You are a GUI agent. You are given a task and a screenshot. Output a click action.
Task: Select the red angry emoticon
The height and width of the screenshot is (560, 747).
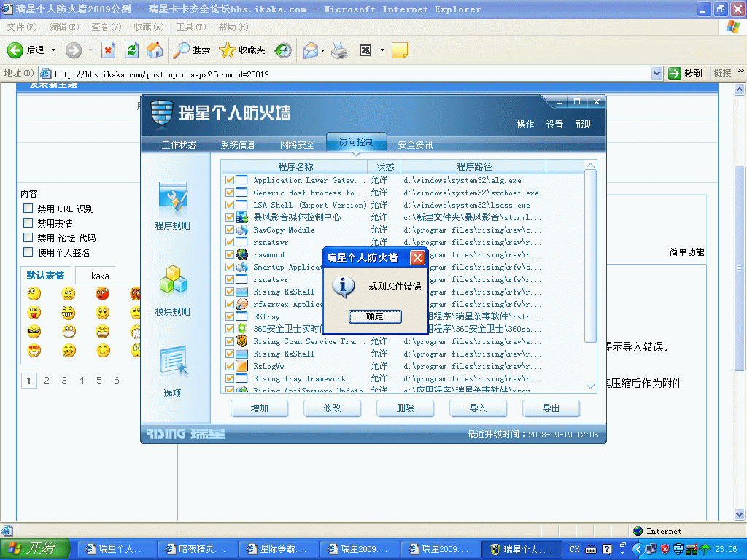pyautogui.click(x=102, y=293)
